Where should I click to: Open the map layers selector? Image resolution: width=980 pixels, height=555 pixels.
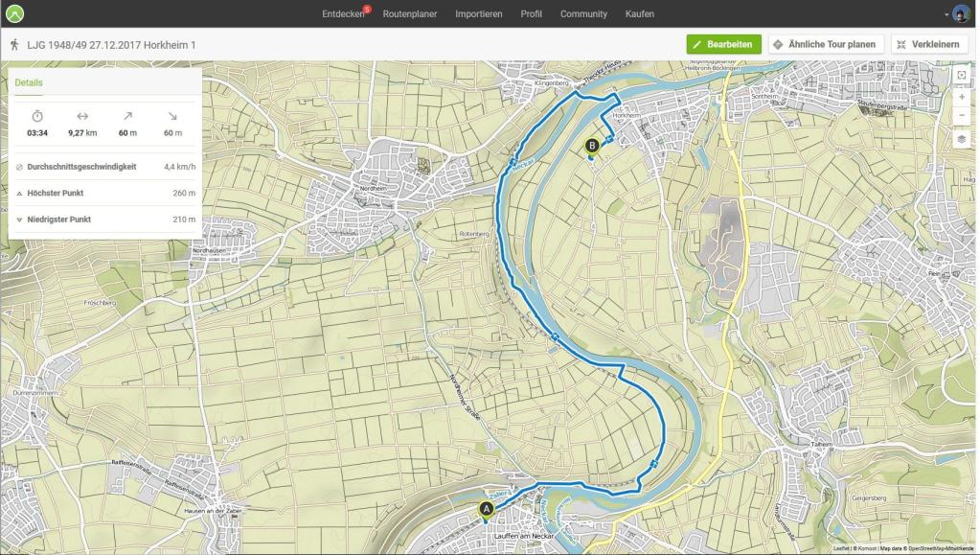[x=962, y=139]
